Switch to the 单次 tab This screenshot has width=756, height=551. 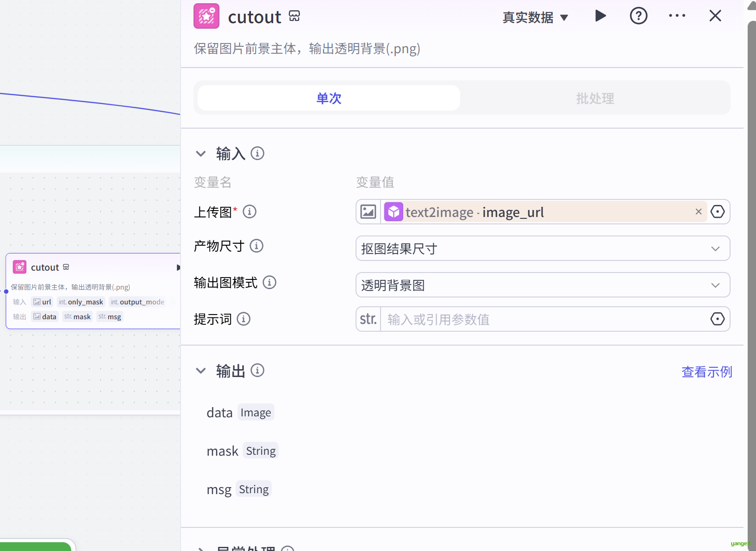329,98
